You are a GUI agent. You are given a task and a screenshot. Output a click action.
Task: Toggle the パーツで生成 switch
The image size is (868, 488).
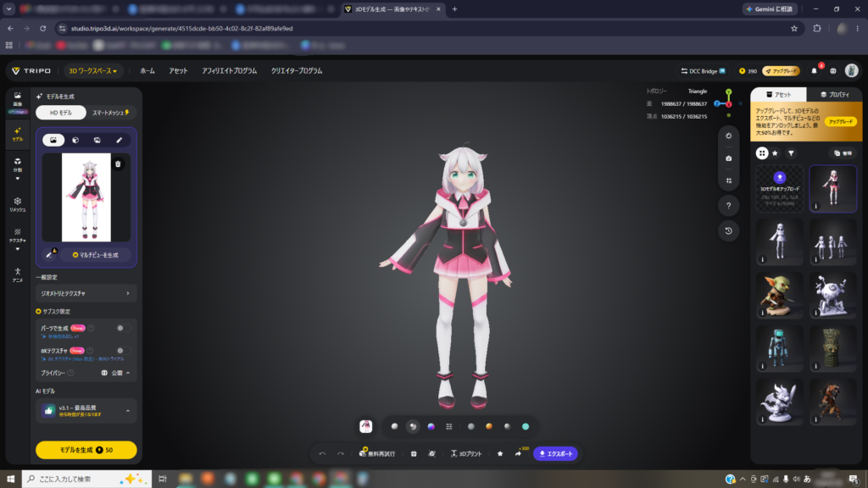(123, 328)
